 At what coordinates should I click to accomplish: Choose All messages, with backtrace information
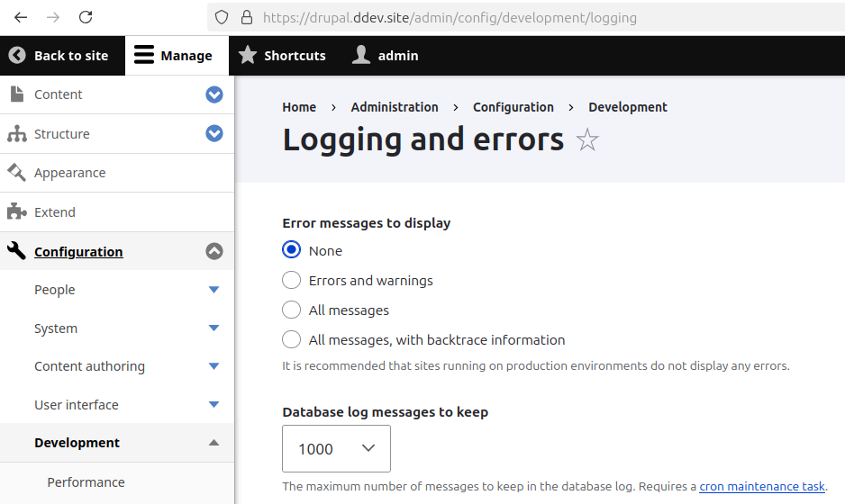tap(291, 340)
